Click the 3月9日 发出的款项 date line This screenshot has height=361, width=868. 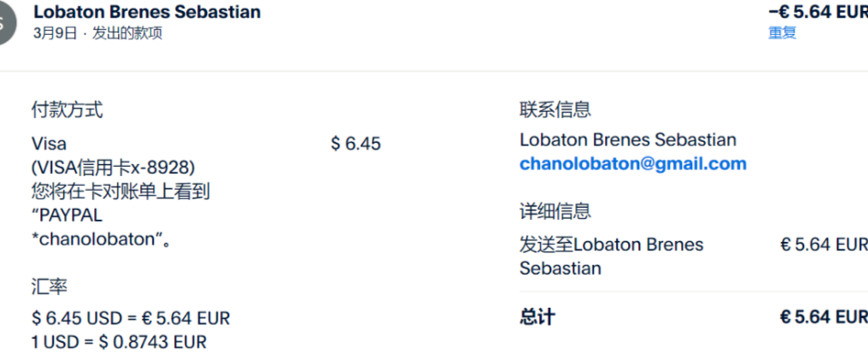[x=97, y=33]
